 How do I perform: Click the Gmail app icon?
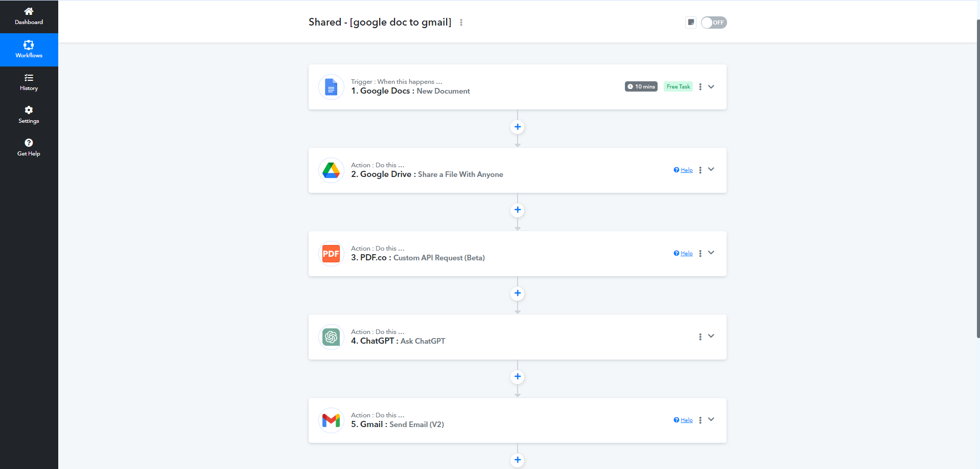pos(331,420)
